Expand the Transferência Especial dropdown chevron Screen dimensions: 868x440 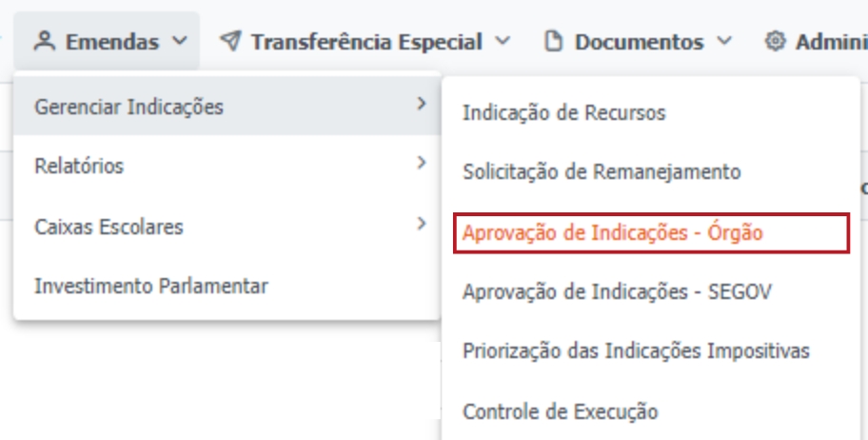point(503,42)
